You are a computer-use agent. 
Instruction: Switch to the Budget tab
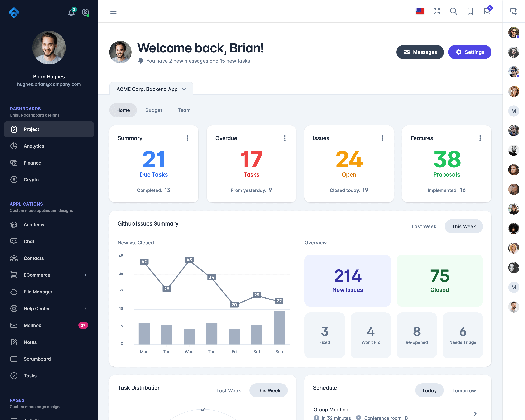click(153, 110)
